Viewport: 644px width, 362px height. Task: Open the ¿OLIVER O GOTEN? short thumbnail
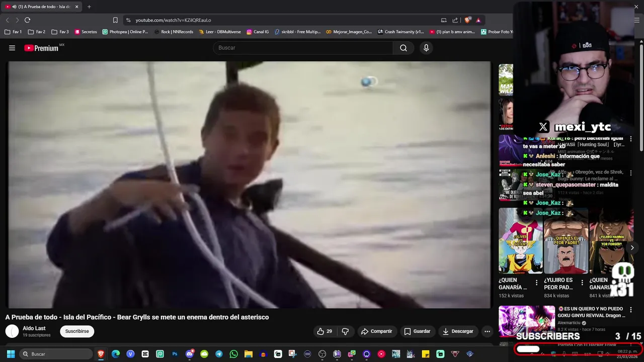click(x=521, y=241)
